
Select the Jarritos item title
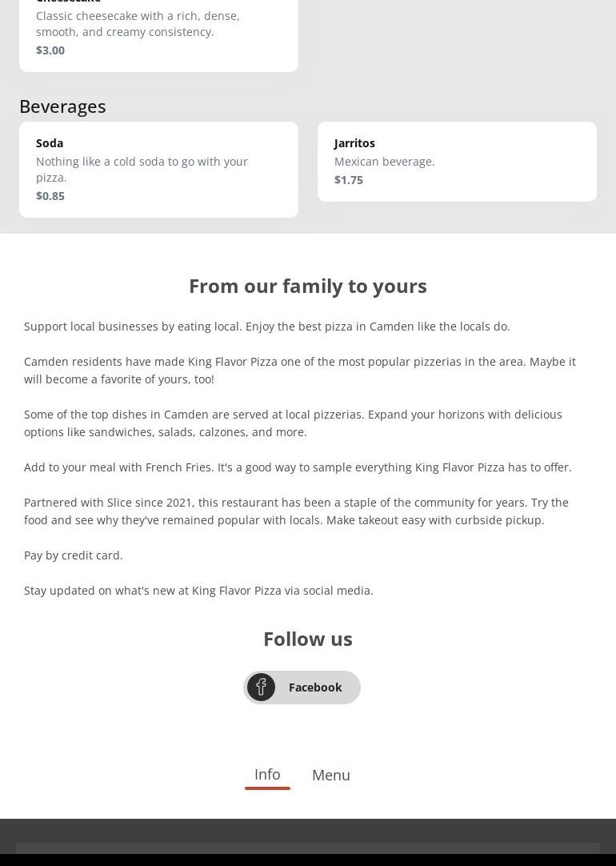coord(354,143)
